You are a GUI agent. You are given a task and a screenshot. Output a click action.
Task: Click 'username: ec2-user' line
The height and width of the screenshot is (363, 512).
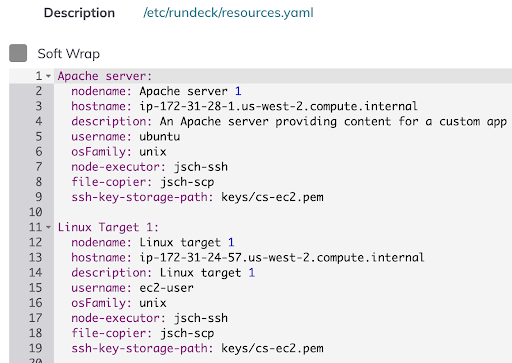point(132,288)
